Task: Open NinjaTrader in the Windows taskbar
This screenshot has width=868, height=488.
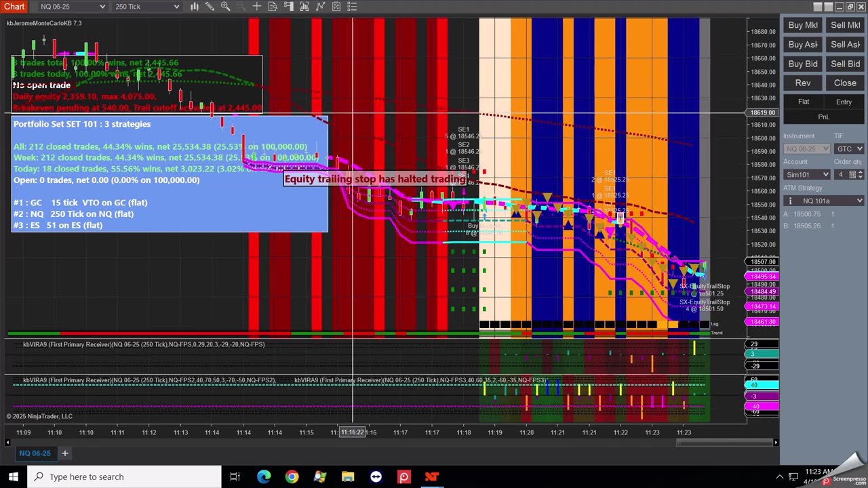Action: pyautogui.click(x=431, y=476)
